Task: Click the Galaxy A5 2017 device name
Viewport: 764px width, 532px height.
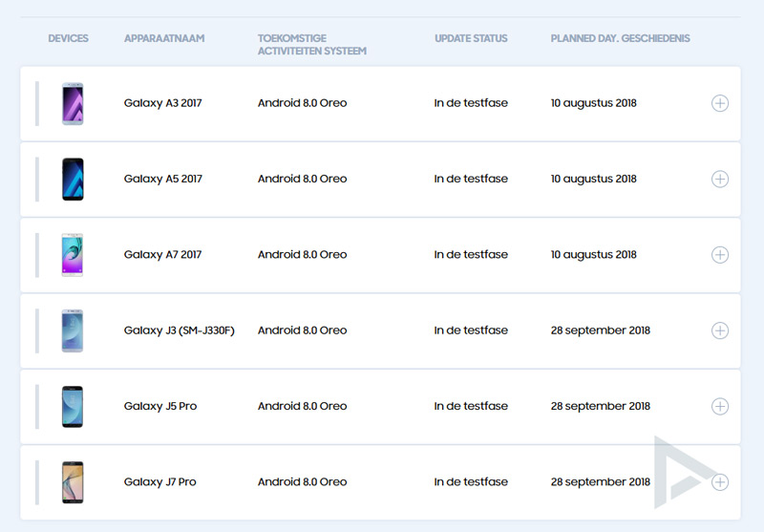Action: [162, 179]
